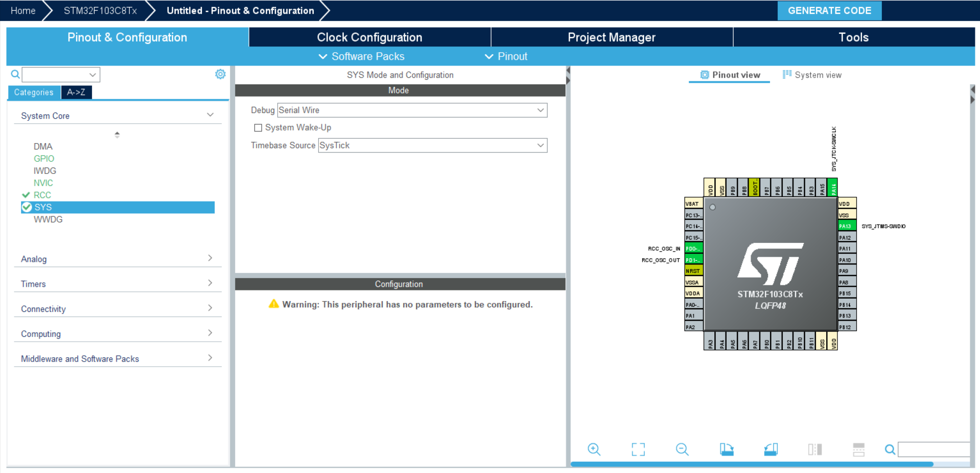This screenshot has height=473, width=980.
Task: Switch to Project Manager tab
Action: pos(612,37)
